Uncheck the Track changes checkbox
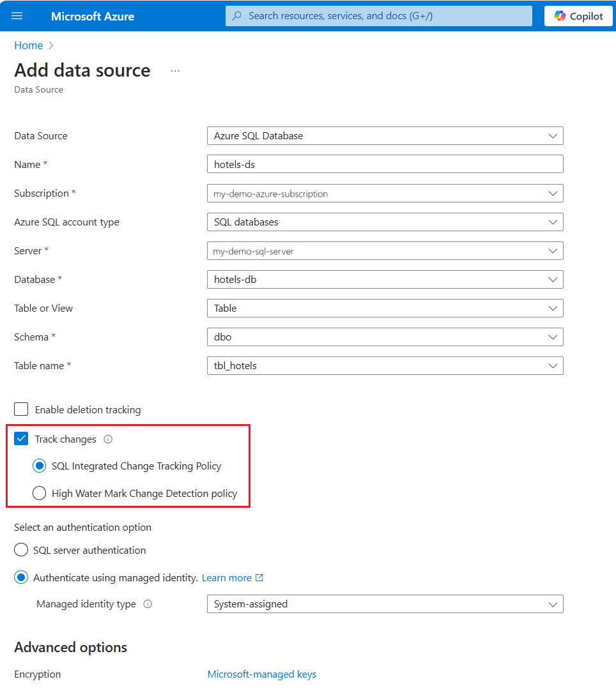 (x=21, y=439)
